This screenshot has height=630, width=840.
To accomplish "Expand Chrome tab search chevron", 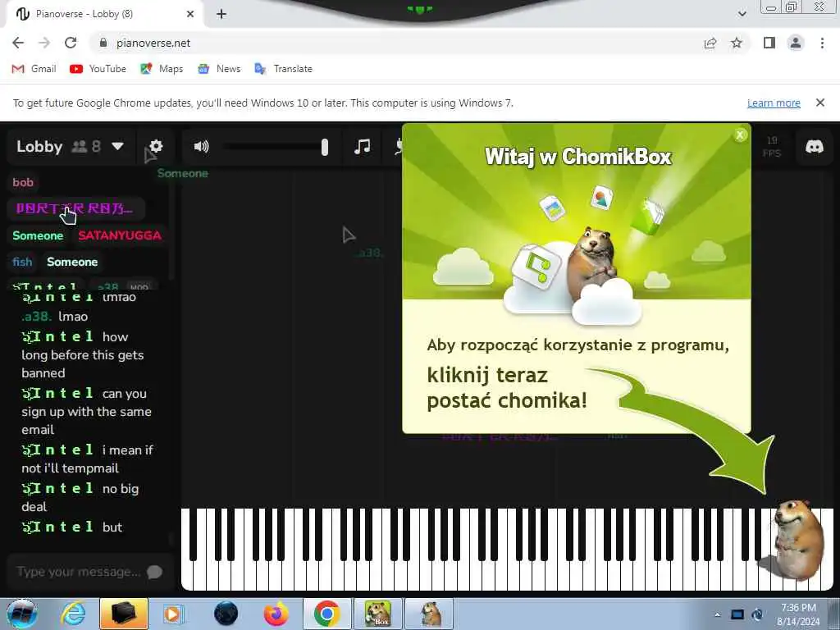I will click(742, 14).
